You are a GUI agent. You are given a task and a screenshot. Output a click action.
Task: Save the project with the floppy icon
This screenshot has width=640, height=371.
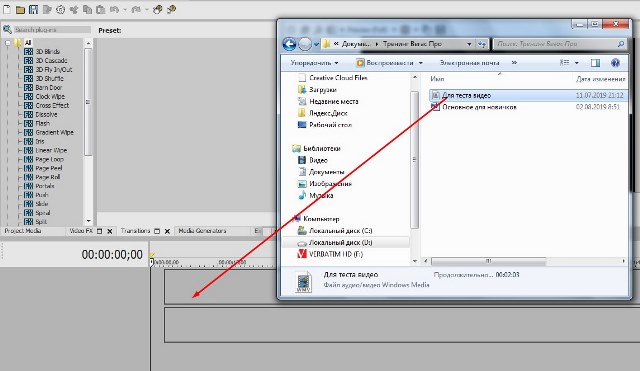point(33,9)
